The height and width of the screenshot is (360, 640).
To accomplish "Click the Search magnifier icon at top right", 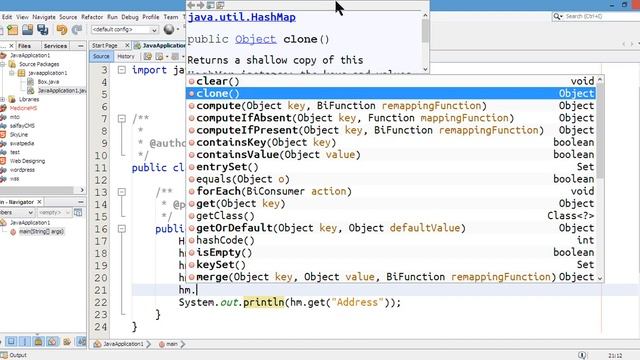I will click(558, 16).
